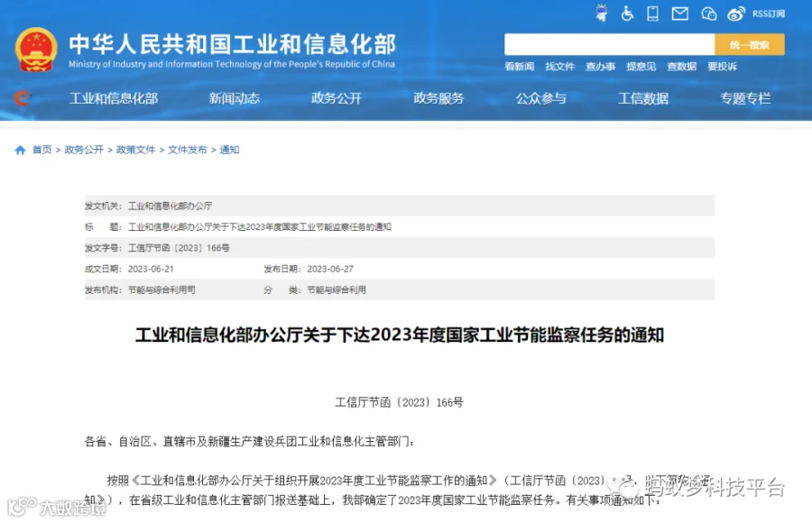Click the home icon in breadcrumb

click(20, 151)
